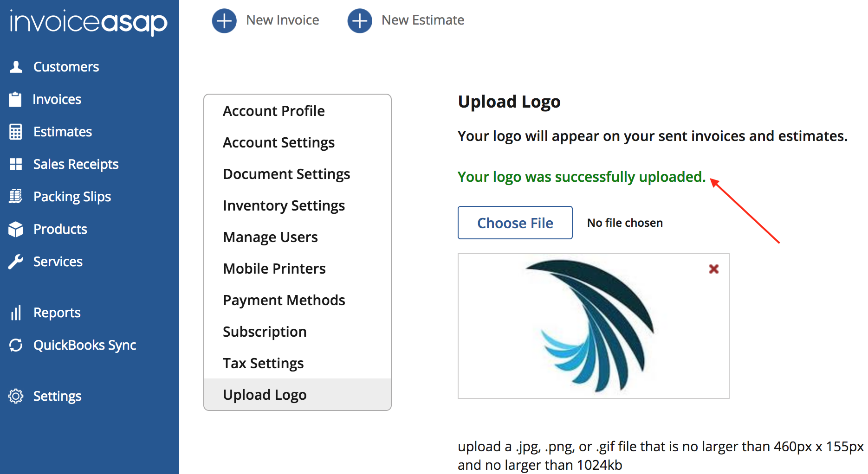Click the Sales Receipts grid icon
The height and width of the screenshot is (474, 868).
(15, 164)
